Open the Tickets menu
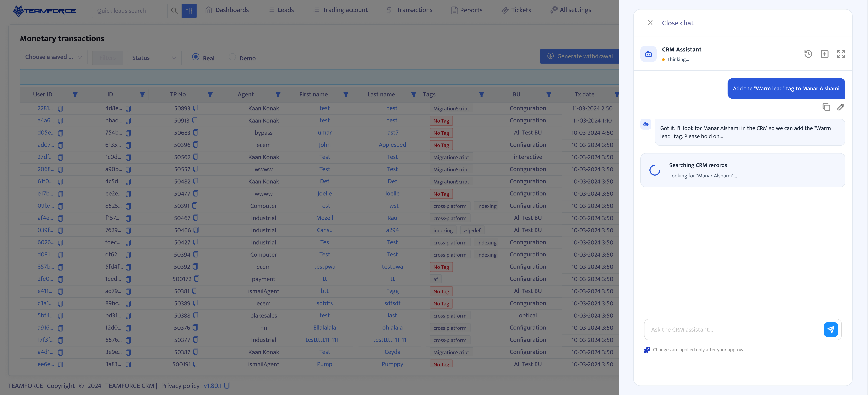 pos(516,10)
